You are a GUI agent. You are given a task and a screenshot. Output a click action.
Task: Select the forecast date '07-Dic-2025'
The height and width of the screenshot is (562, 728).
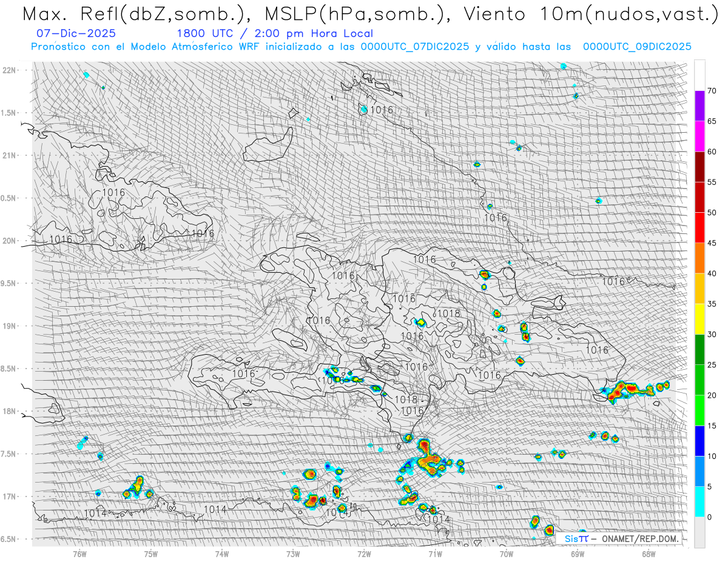[x=76, y=34]
